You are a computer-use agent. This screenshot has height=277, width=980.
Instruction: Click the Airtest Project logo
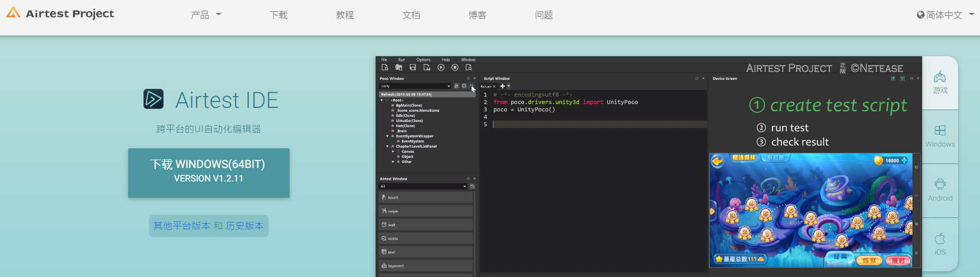coord(60,13)
